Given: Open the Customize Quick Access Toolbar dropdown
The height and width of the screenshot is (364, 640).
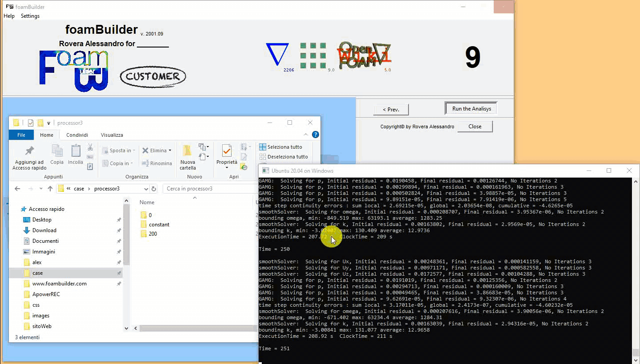Looking at the screenshot, I should (48, 123).
